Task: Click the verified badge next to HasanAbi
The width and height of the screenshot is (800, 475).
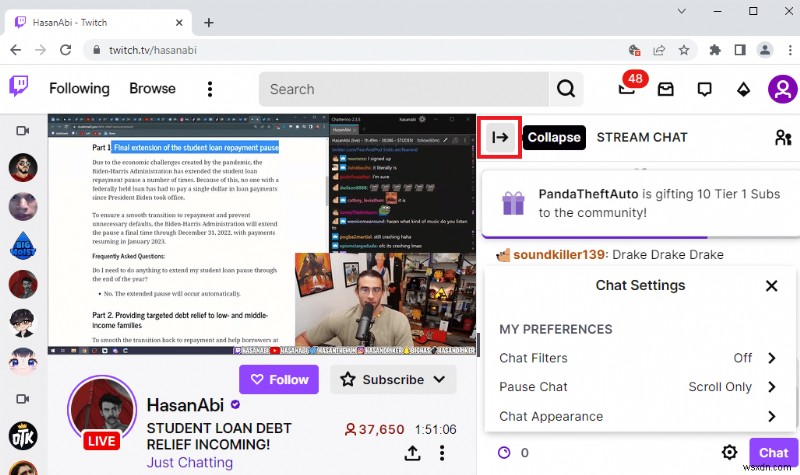Action: coord(235,405)
